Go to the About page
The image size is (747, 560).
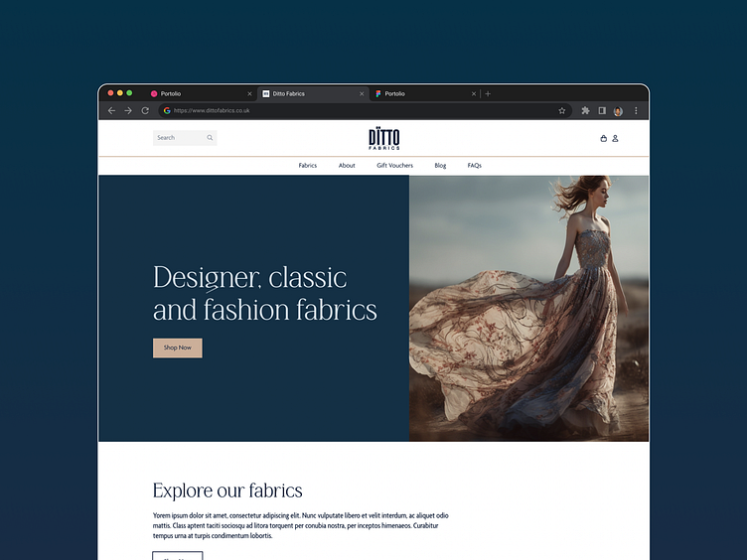347,165
